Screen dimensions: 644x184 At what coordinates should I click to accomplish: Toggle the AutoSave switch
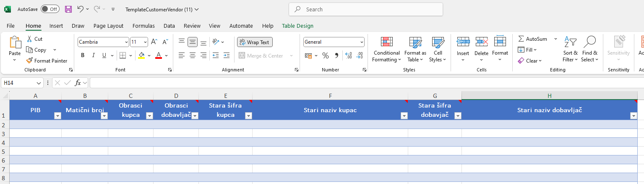click(x=50, y=9)
